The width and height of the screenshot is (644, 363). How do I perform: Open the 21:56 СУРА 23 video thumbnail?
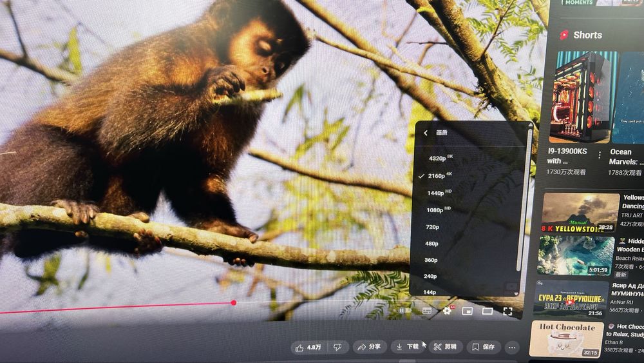point(571,299)
